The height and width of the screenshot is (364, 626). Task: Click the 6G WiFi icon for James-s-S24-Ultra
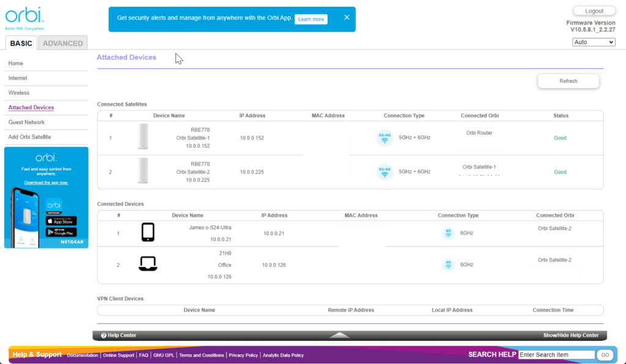tap(448, 233)
